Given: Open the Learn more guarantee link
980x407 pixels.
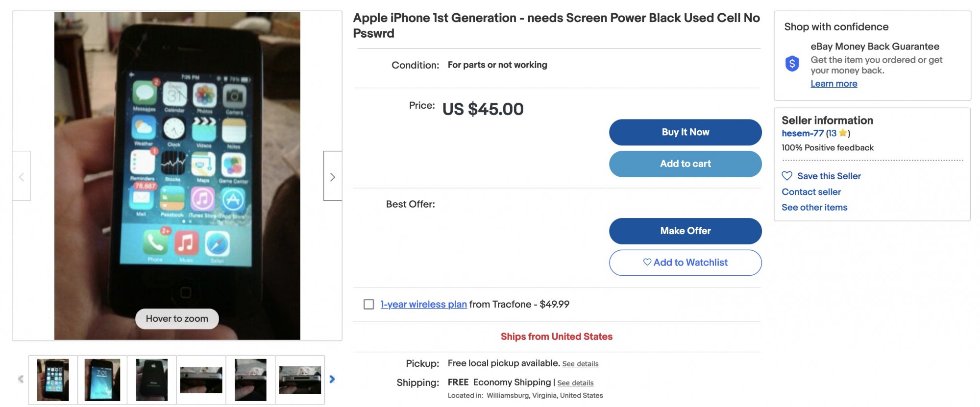Looking at the screenshot, I should point(833,84).
